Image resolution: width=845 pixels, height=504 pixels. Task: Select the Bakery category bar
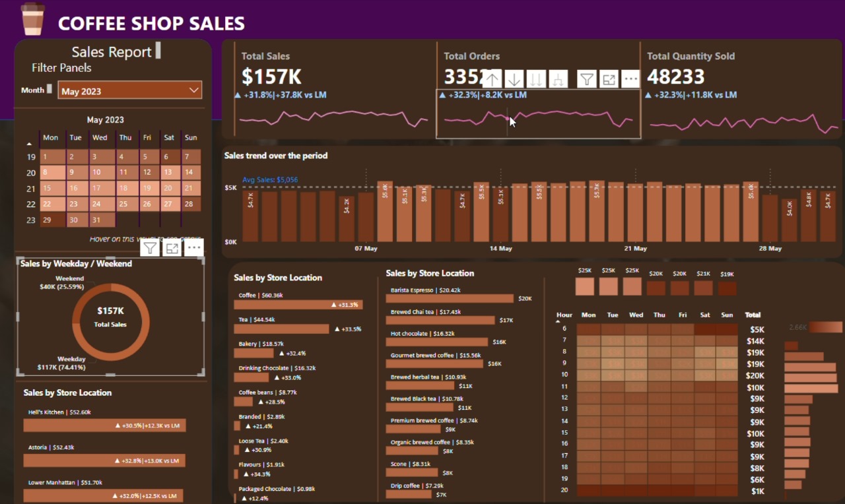(254, 353)
